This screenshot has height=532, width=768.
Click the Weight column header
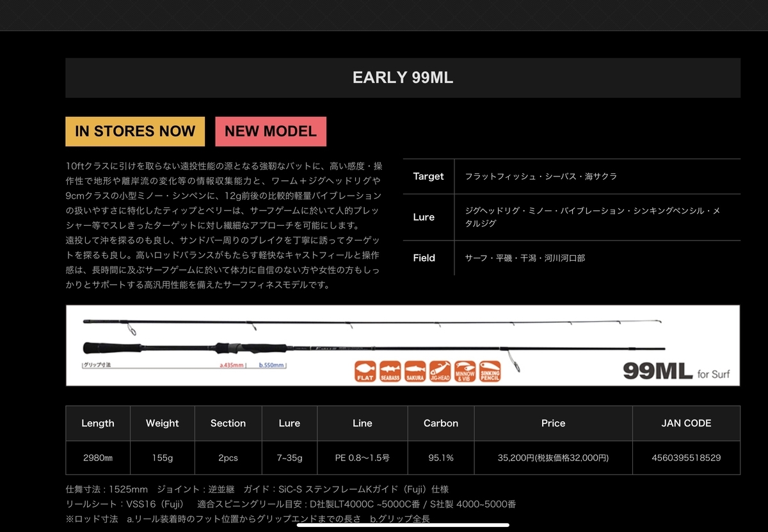163,423
